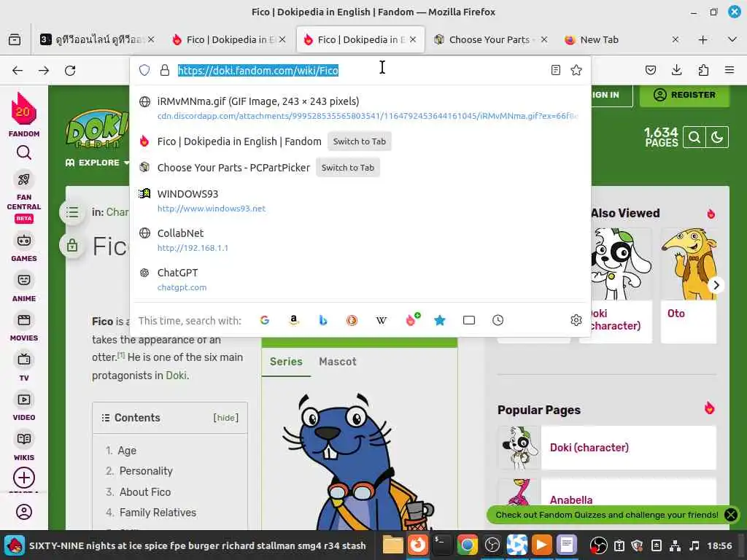Search open tabs with the tab shortcut
The width and height of the screenshot is (747, 560).
[469, 321]
